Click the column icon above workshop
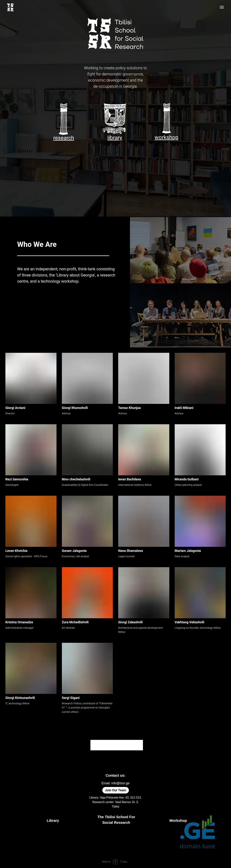This screenshot has height=868, width=231. 166,118
